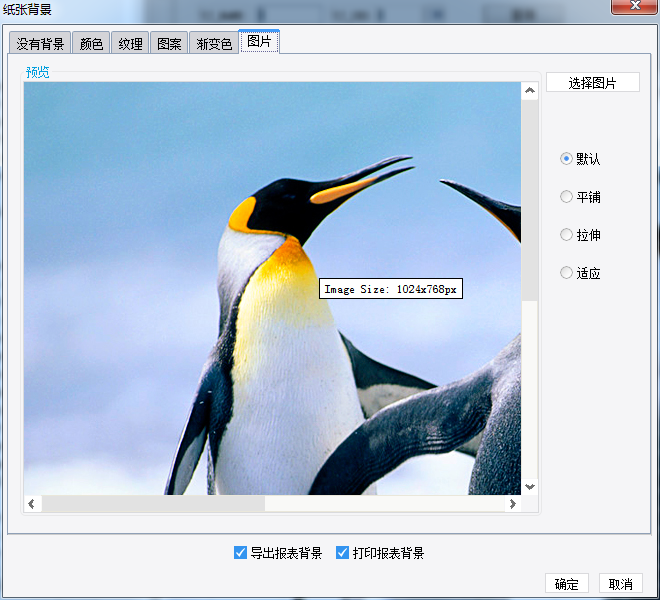Click the vertical scrollbar down arrow
Viewport: 660px width, 600px height.
(530, 487)
